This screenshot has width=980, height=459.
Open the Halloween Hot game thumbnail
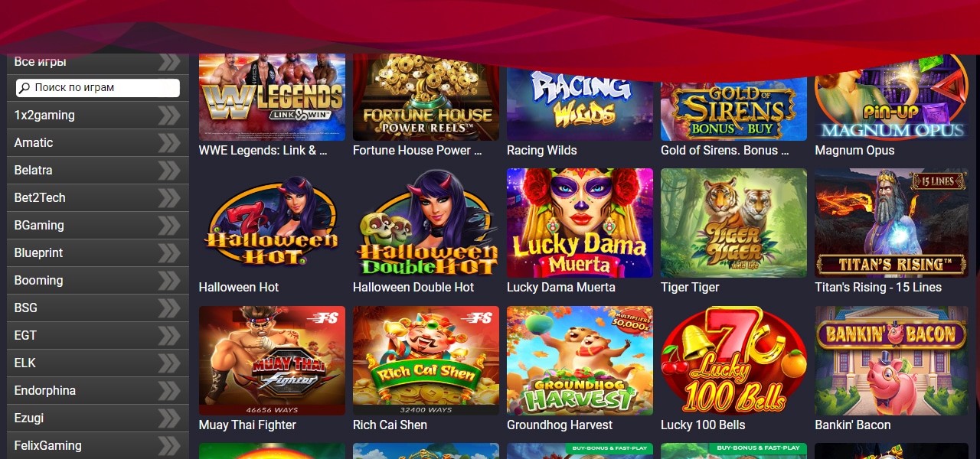click(272, 223)
